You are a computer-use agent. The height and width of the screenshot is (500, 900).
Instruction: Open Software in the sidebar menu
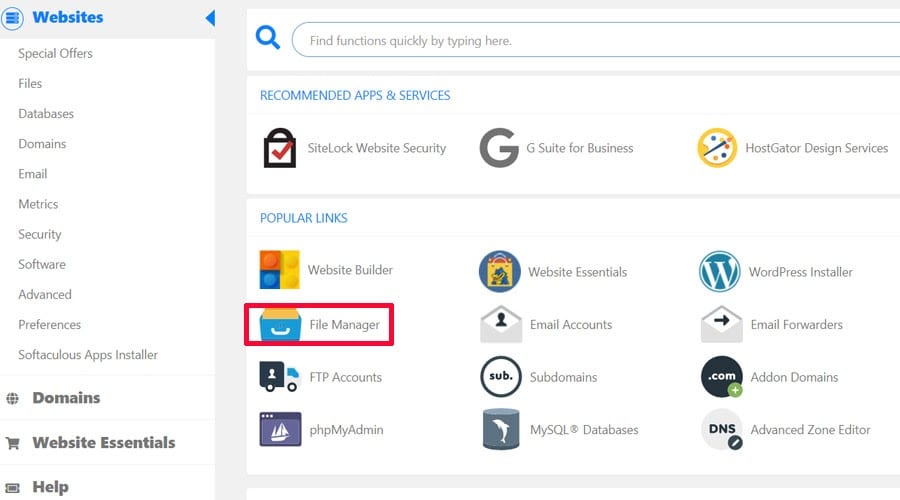click(42, 264)
